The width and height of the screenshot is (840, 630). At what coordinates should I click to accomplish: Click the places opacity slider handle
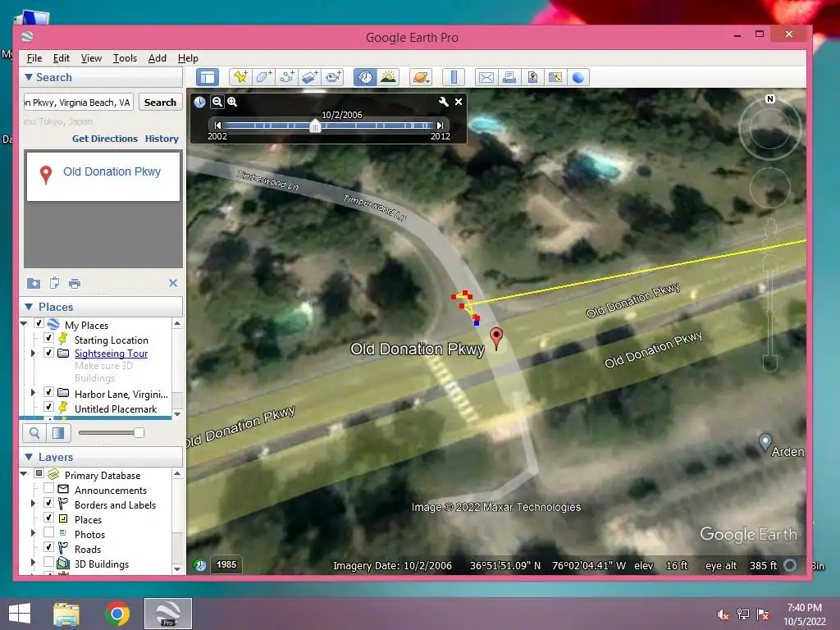(139, 433)
